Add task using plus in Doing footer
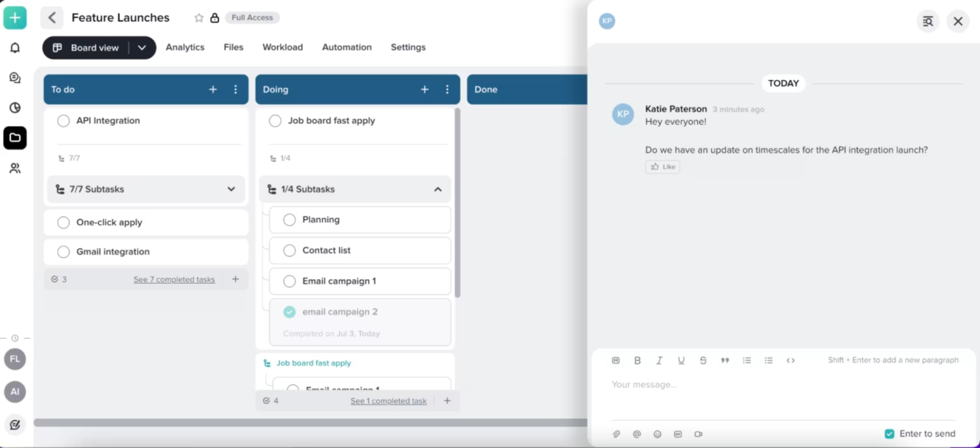The width and height of the screenshot is (980, 448). coord(447,401)
